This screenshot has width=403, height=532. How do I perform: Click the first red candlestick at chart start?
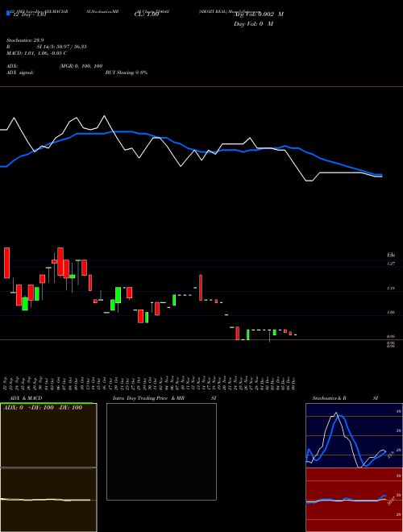(x=6, y=263)
